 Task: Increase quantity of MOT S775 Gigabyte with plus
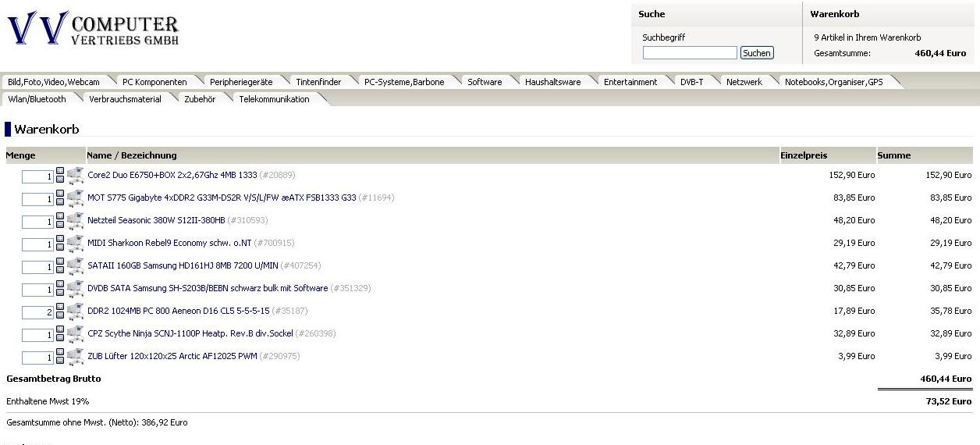[x=60, y=193]
